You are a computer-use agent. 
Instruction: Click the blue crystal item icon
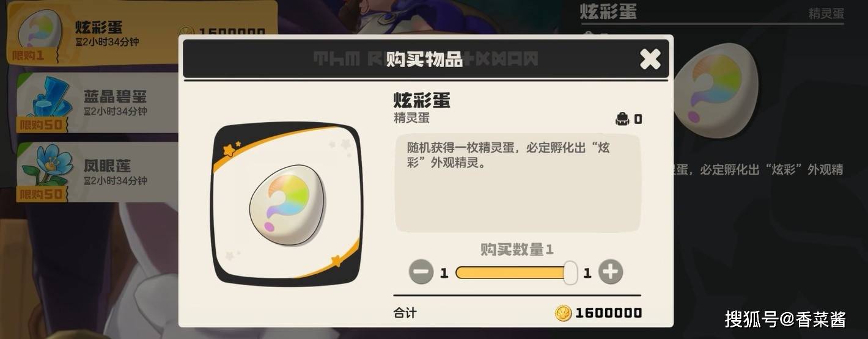(50, 99)
